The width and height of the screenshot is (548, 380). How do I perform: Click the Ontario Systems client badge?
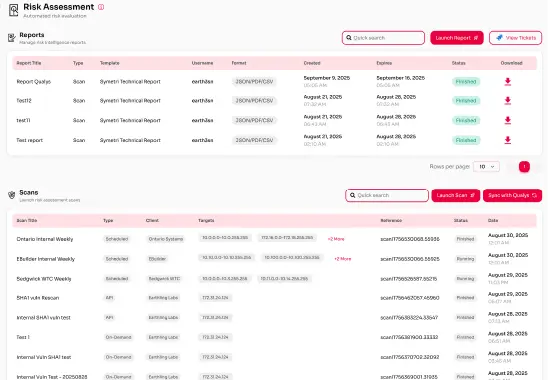point(166,239)
